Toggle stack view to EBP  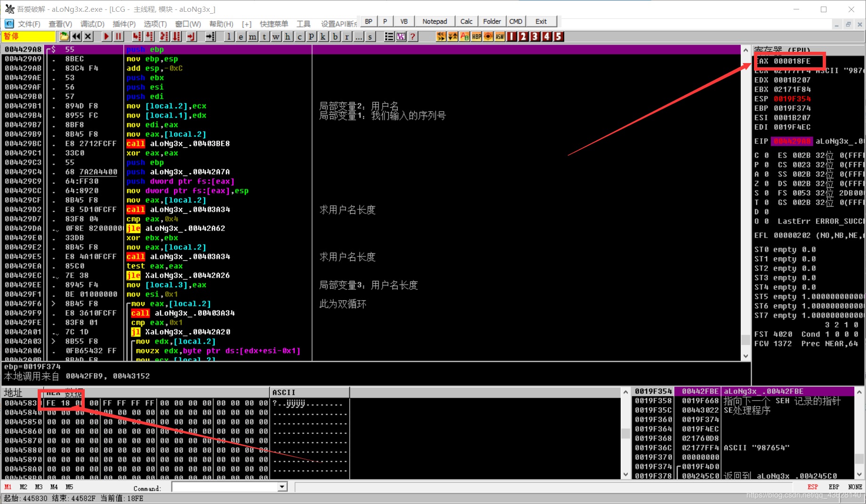[834, 487]
